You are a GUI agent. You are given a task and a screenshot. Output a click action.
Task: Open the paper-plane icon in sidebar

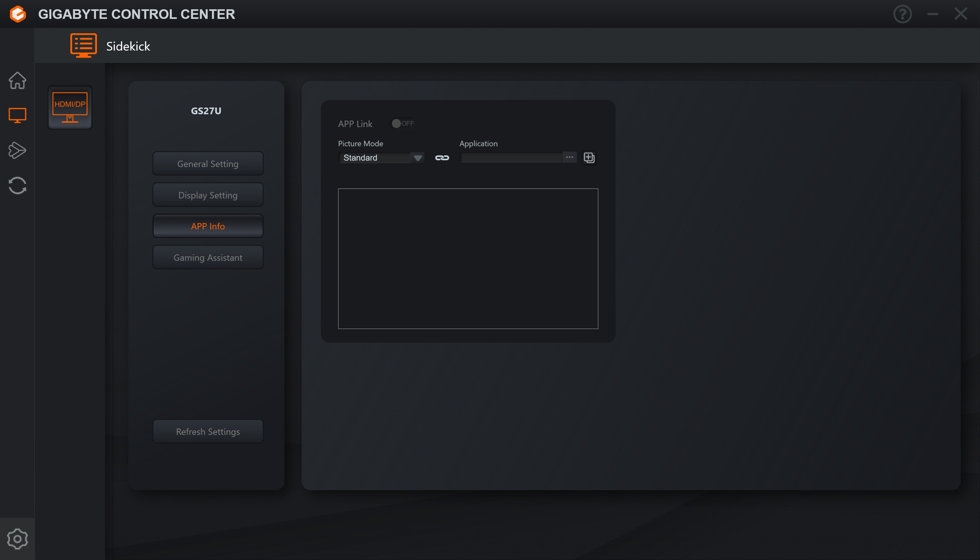pos(17,150)
